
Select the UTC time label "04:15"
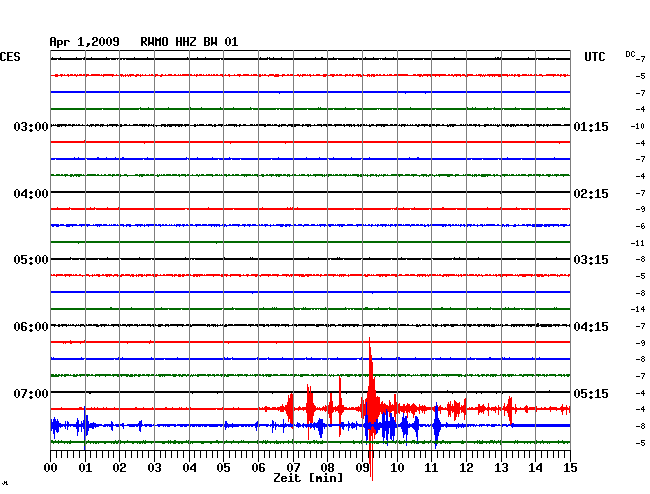pyautogui.click(x=591, y=327)
